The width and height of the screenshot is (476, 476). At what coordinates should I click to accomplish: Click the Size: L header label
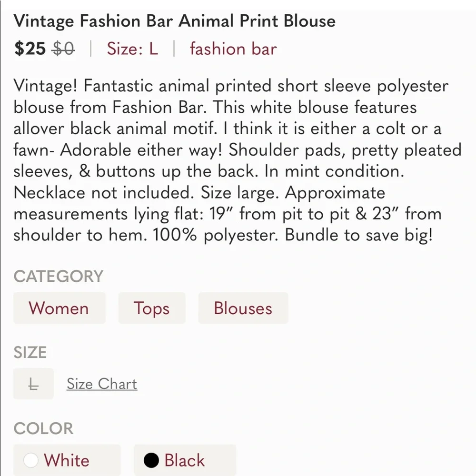(x=132, y=49)
